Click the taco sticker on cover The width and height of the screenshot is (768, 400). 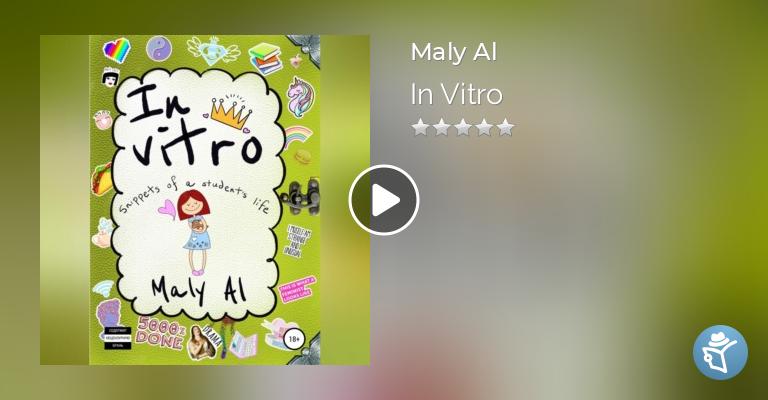(x=102, y=179)
